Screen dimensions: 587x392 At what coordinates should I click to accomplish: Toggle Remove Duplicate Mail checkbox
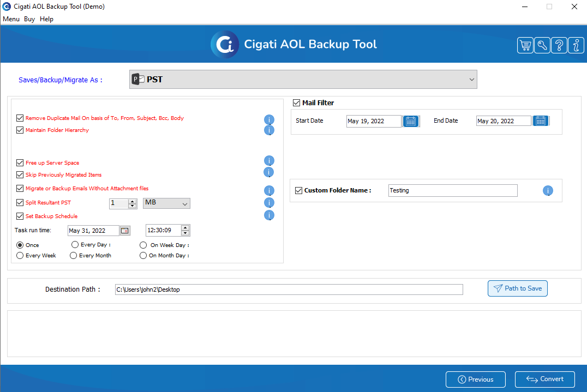click(x=20, y=118)
